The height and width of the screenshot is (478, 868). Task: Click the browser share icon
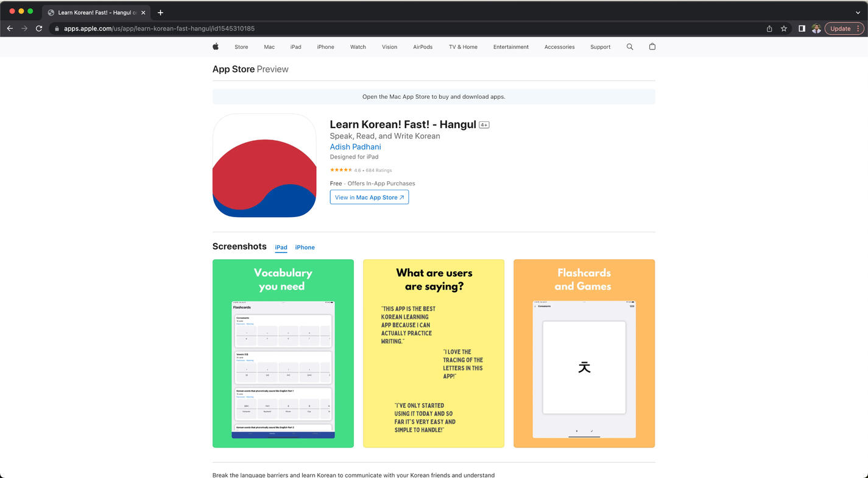coord(769,28)
